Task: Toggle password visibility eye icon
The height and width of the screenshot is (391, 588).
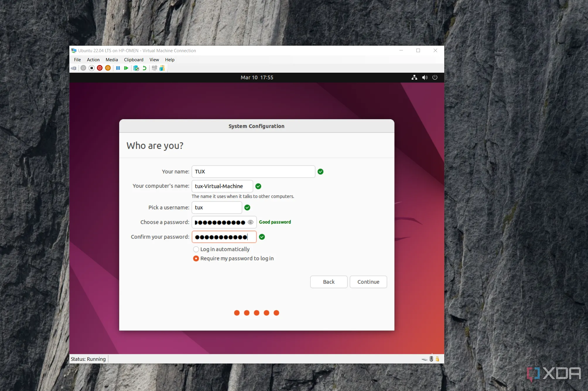Action: click(x=250, y=222)
